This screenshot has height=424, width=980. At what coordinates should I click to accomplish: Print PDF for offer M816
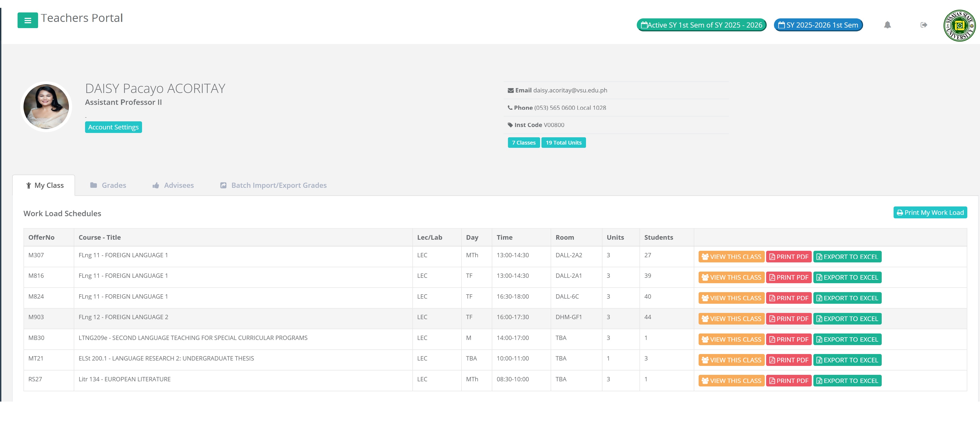click(788, 278)
